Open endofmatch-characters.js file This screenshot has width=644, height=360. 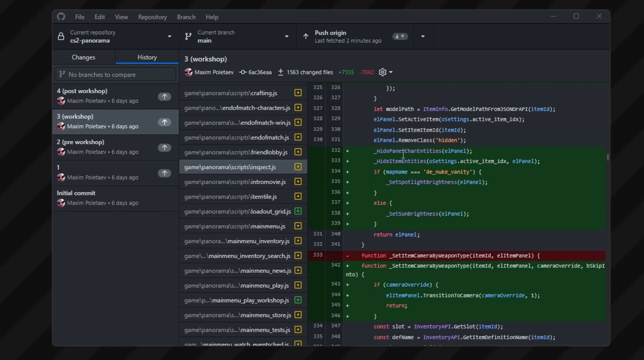coord(243,108)
